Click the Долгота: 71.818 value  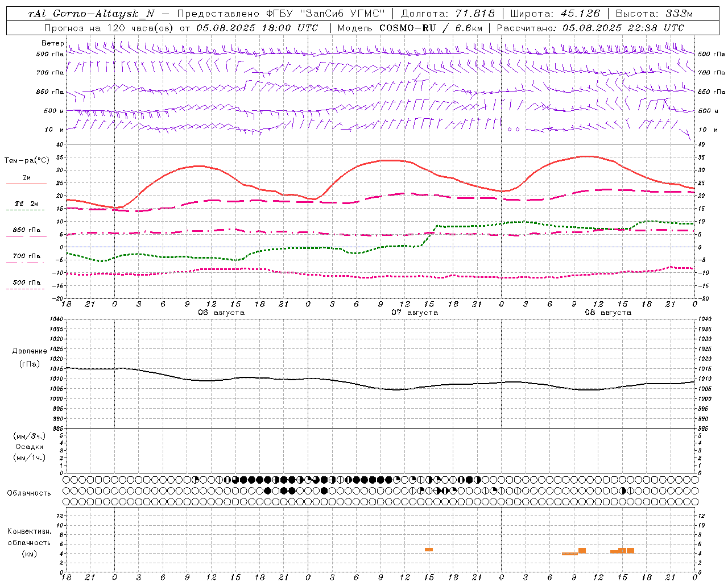(448, 14)
